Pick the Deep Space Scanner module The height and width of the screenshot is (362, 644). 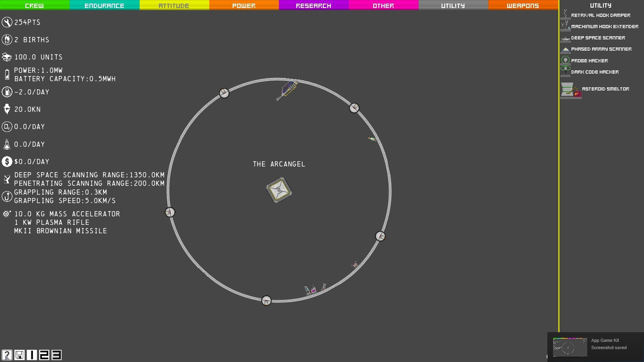coord(593,37)
